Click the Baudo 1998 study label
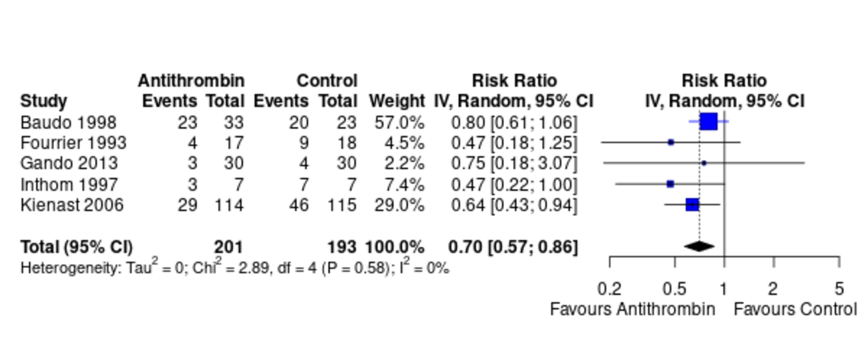Image resolution: width=868 pixels, height=347 pixels. (68, 123)
